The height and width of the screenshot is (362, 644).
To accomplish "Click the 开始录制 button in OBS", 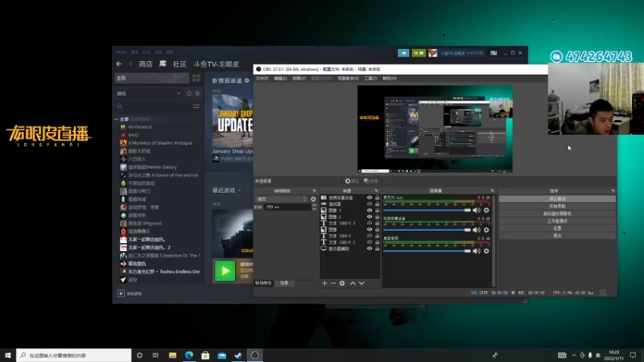I will point(557,206).
